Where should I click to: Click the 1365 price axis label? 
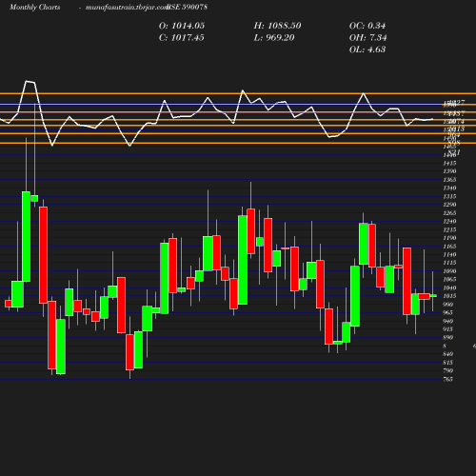(449, 180)
